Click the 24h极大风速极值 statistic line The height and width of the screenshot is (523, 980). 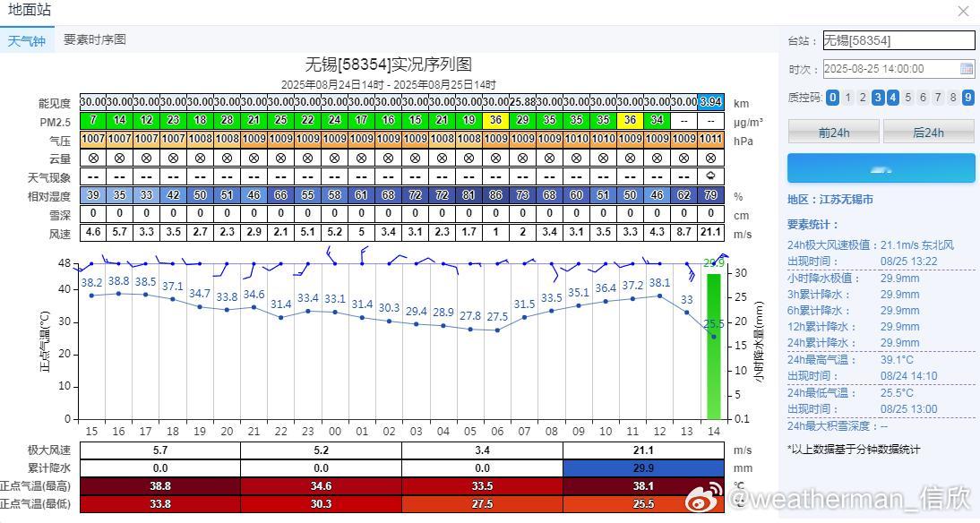click(x=871, y=245)
